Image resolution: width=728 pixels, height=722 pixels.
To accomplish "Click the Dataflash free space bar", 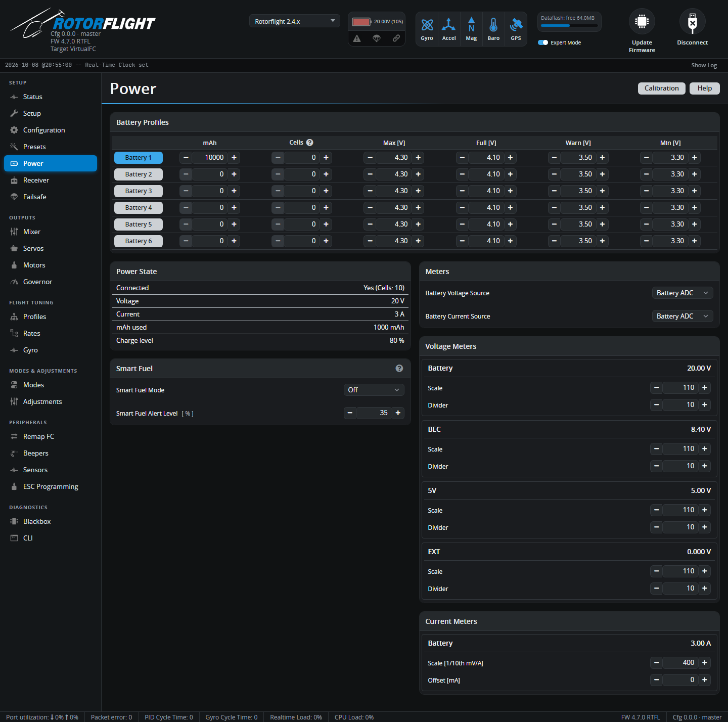I will coord(569,25).
